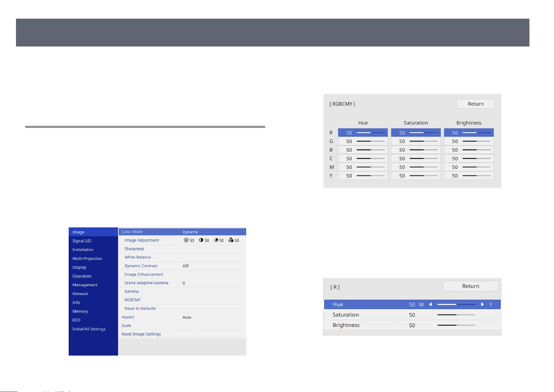Open the Management menu
Viewport: 554px width, 392px height.
coord(93,285)
